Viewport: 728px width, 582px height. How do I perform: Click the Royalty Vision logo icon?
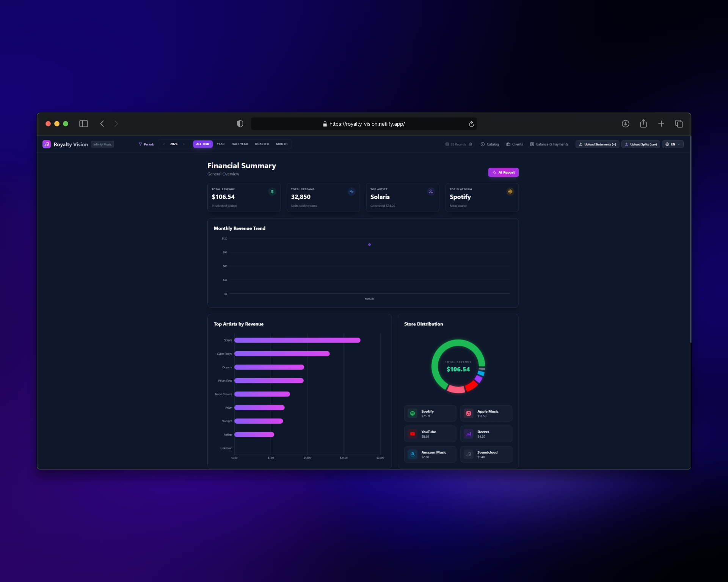47,144
